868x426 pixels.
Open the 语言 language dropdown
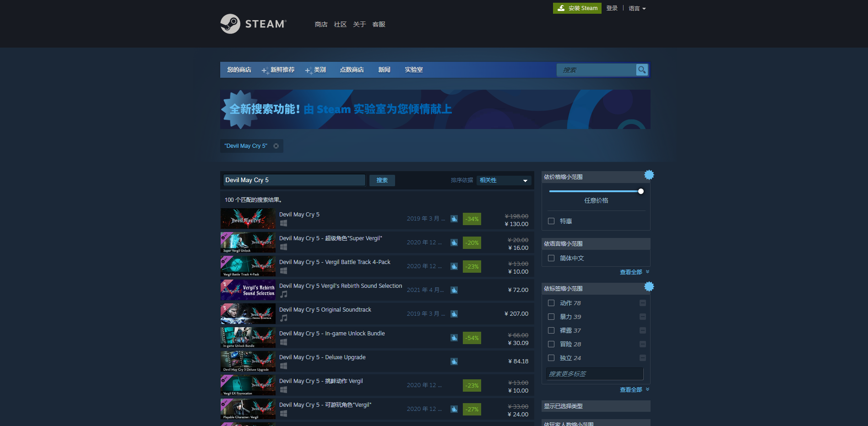point(637,8)
